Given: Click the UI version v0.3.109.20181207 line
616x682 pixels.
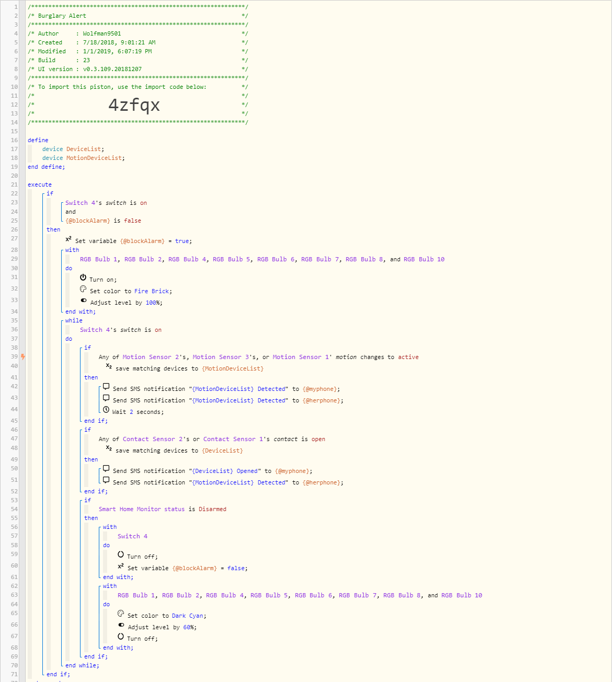Looking at the screenshot, I should click(x=138, y=69).
